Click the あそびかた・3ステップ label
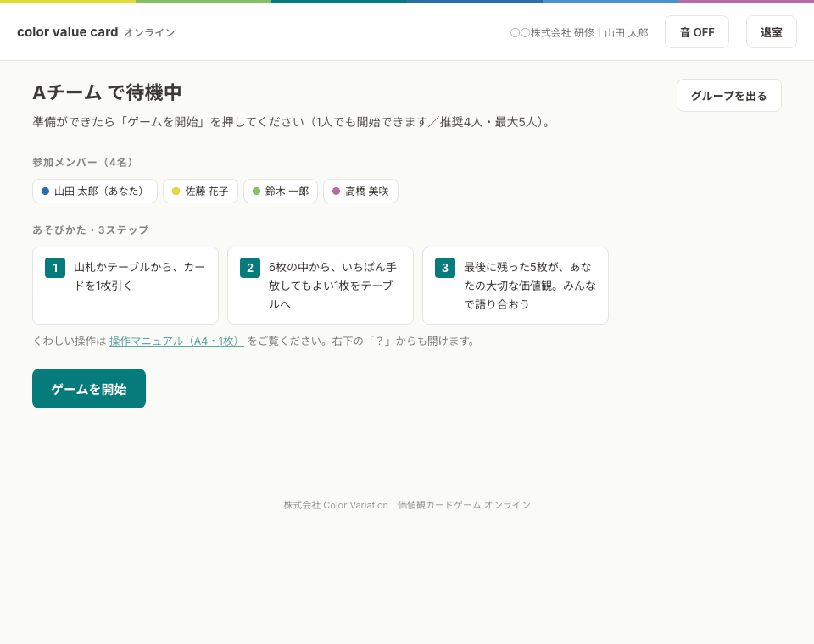The height and width of the screenshot is (644, 814). pyautogui.click(x=91, y=230)
